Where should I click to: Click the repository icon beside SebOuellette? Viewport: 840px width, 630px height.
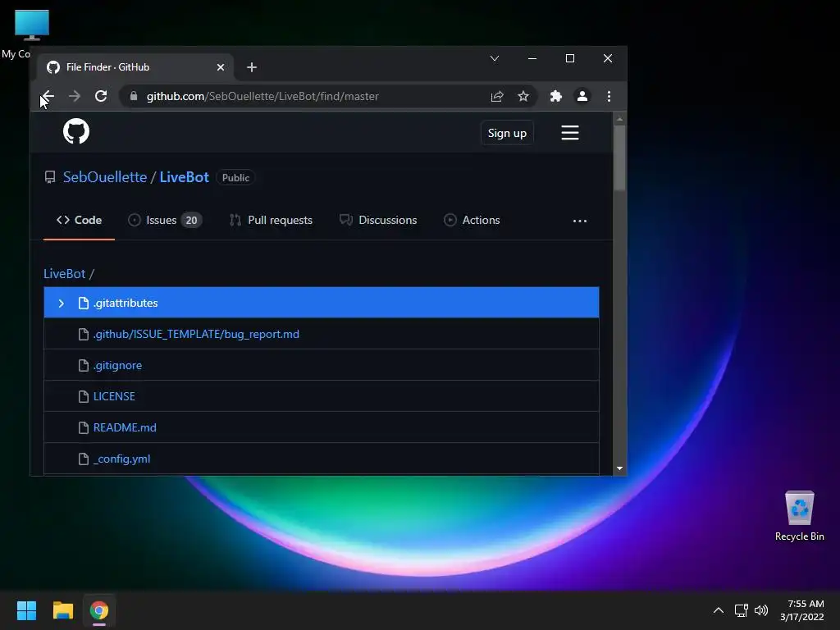(x=50, y=177)
